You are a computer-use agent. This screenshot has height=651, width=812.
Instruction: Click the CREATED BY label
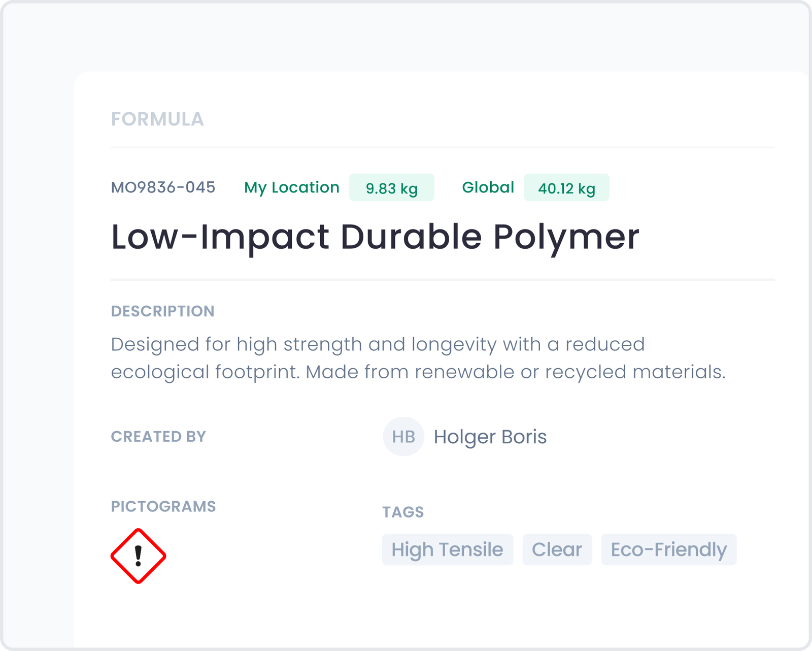pyautogui.click(x=158, y=437)
